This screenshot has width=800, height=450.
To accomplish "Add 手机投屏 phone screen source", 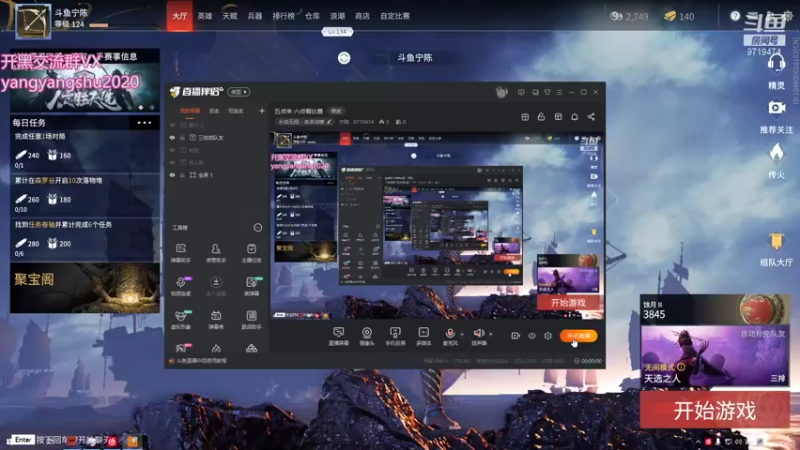I will 395,337.
